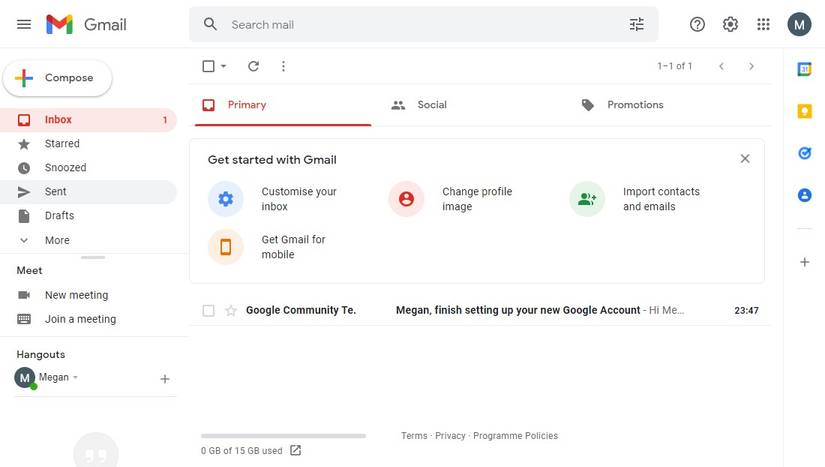Switch to the Promotions tab
The height and width of the screenshot is (467, 825).
tap(635, 105)
